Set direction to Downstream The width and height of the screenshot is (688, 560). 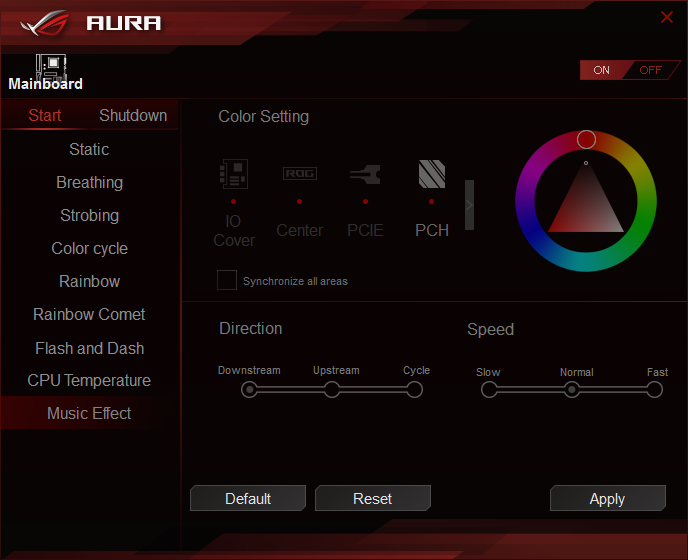(250, 389)
